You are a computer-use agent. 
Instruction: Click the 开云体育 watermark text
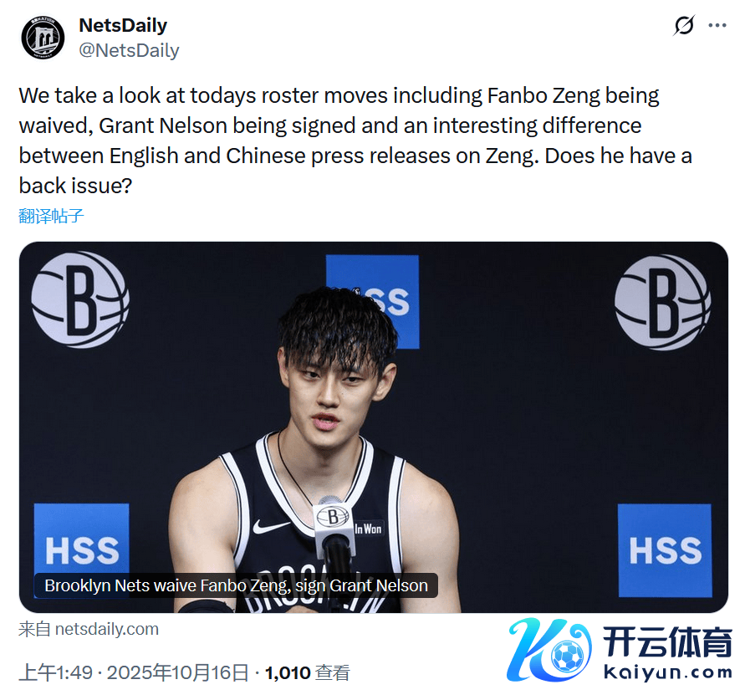coord(667,642)
